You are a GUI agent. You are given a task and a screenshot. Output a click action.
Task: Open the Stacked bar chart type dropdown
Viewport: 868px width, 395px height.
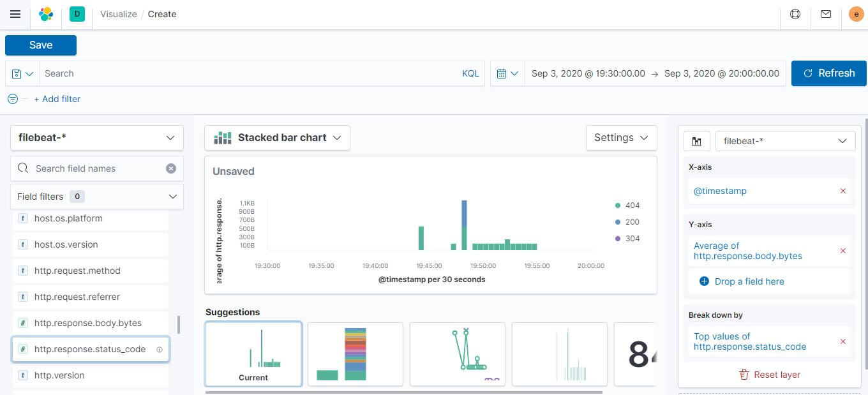coord(277,137)
